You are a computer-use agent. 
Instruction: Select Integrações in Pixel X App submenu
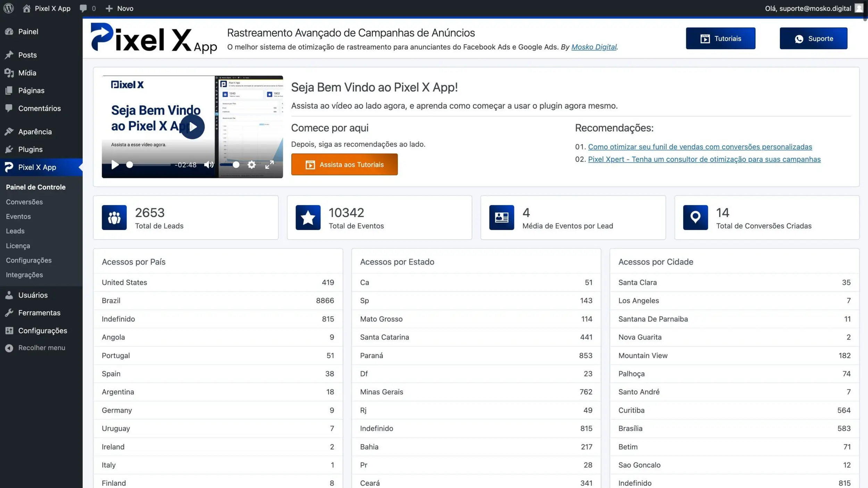24,275
